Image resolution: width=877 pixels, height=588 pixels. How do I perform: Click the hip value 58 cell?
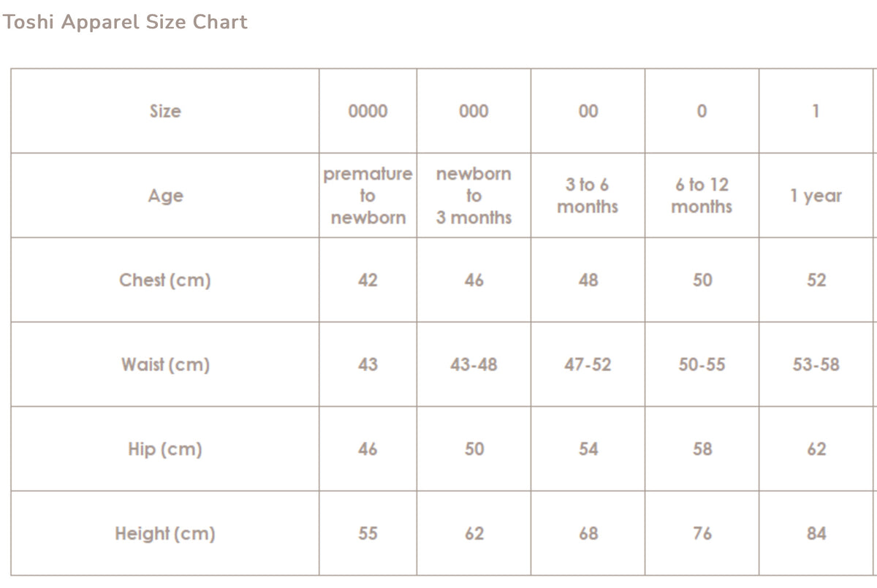coord(702,449)
